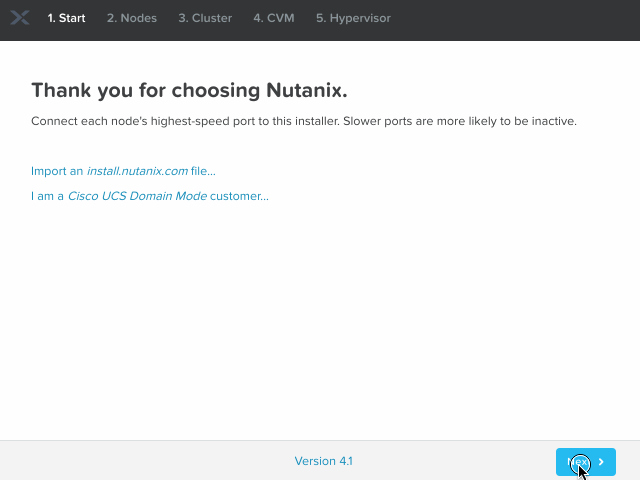Select the 4. CVM step

coord(273,18)
